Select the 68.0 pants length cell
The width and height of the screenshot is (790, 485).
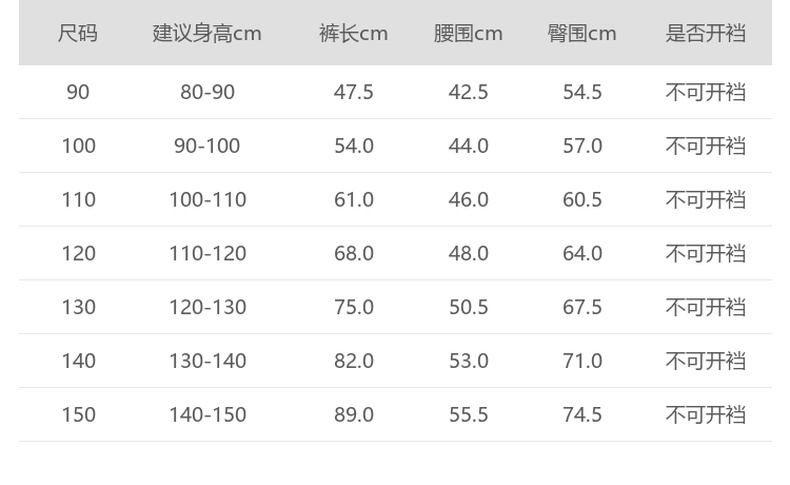[x=353, y=254]
